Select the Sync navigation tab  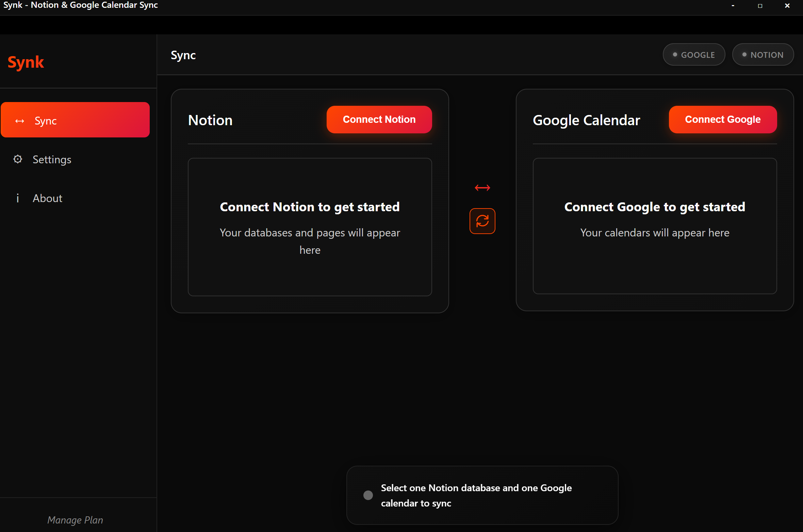75,120
